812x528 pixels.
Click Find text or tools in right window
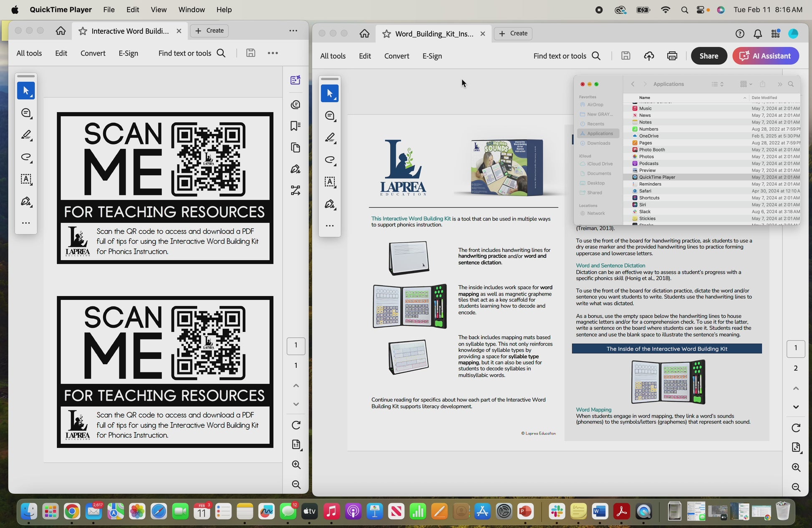(567, 56)
